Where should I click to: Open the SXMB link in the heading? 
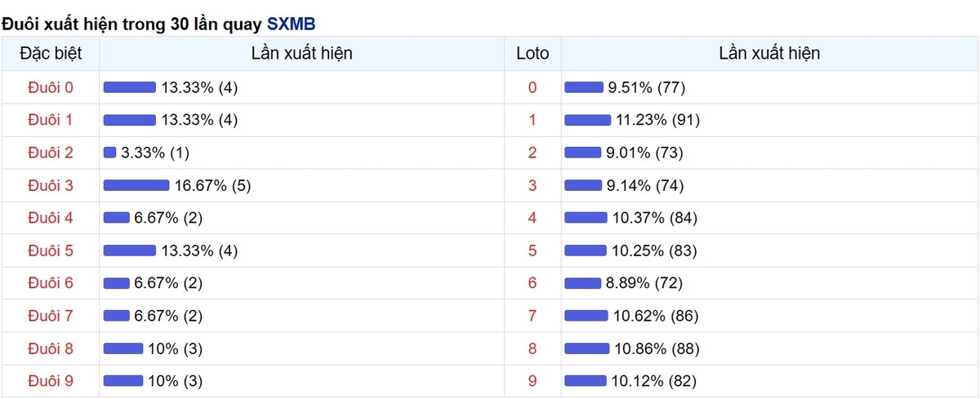[291, 24]
